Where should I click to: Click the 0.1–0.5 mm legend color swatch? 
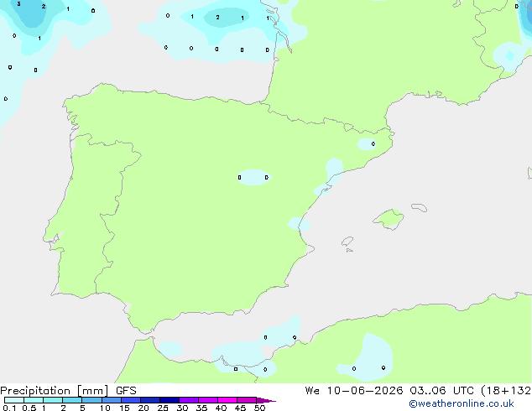pos(14,400)
